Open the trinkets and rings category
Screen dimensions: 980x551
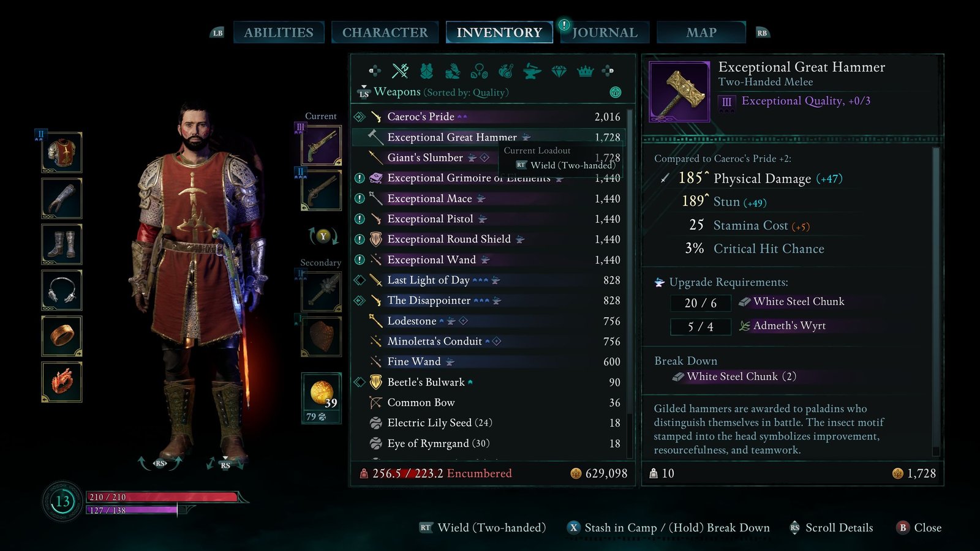479,72
